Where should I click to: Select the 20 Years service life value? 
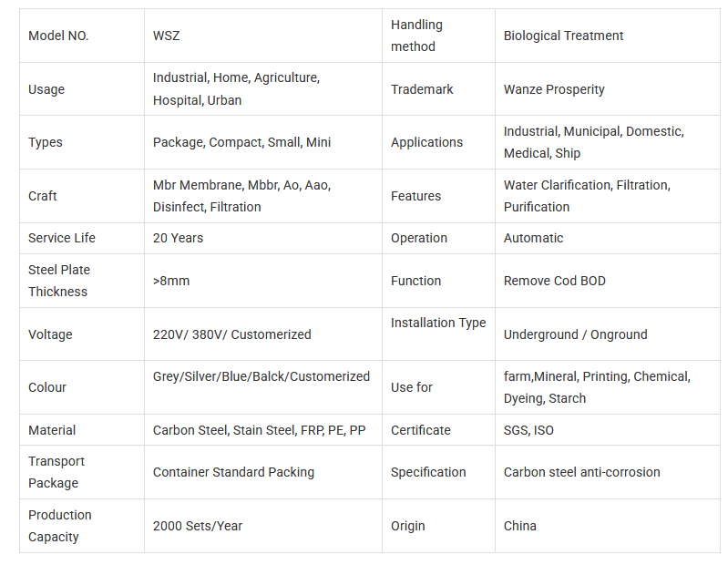(178, 238)
